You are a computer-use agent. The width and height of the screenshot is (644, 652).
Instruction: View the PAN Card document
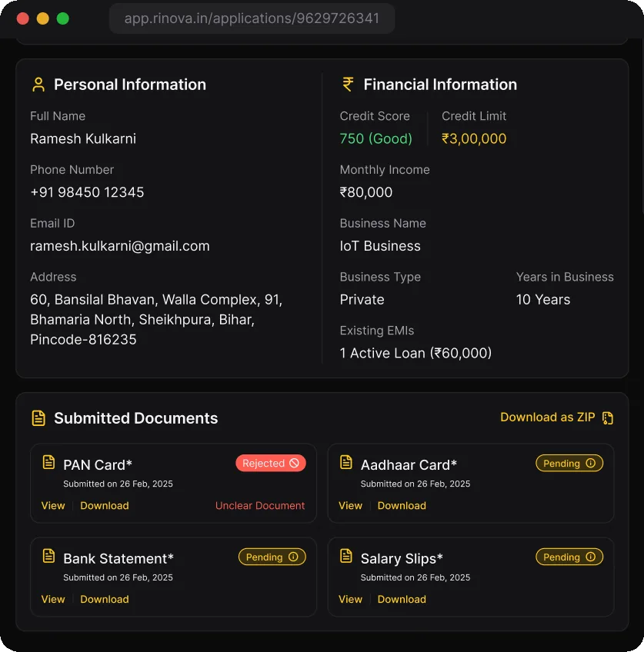pyautogui.click(x=53, y=506)
